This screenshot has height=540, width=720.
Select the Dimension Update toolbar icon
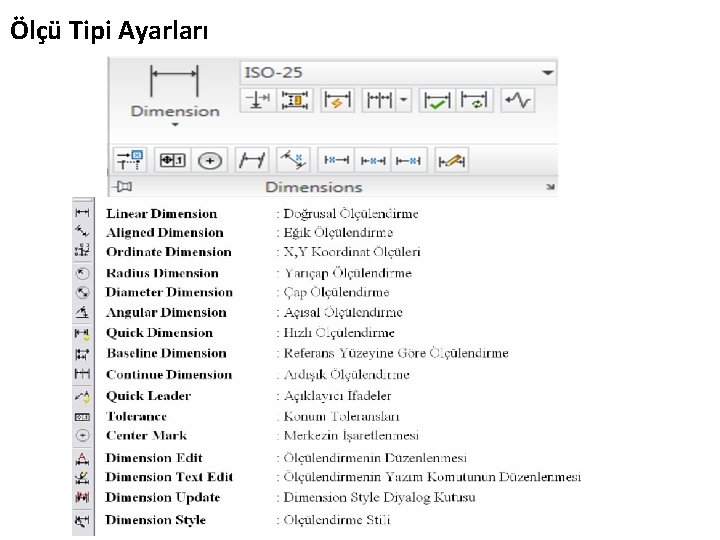coord(82,497)
